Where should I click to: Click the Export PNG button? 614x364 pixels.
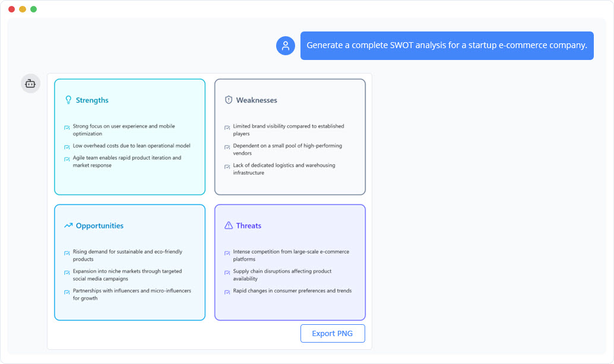point(333,333)
